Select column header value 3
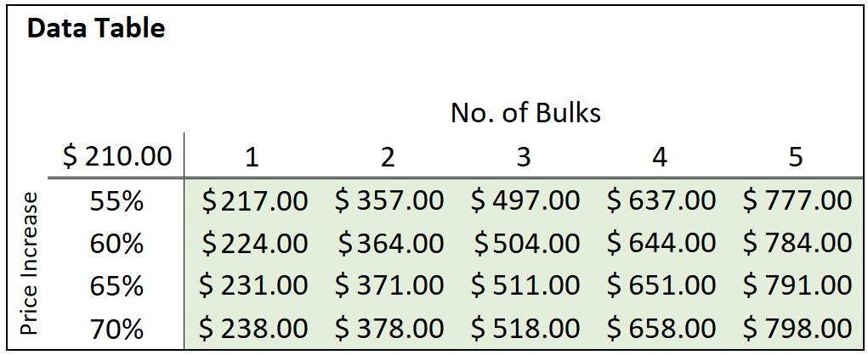The width and height of the screenshot is (868, 355). [x=524, y=157]
